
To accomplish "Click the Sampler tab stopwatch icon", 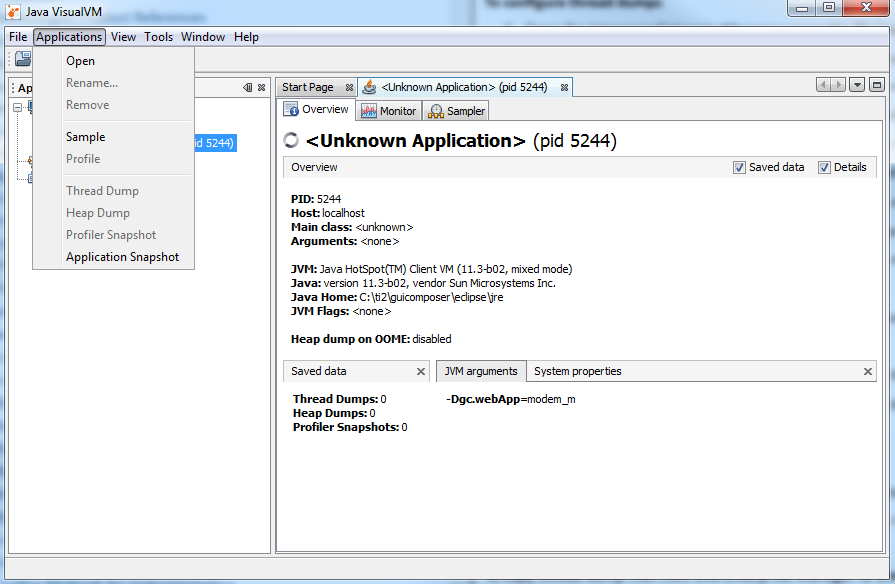I will tap(436, 111).
